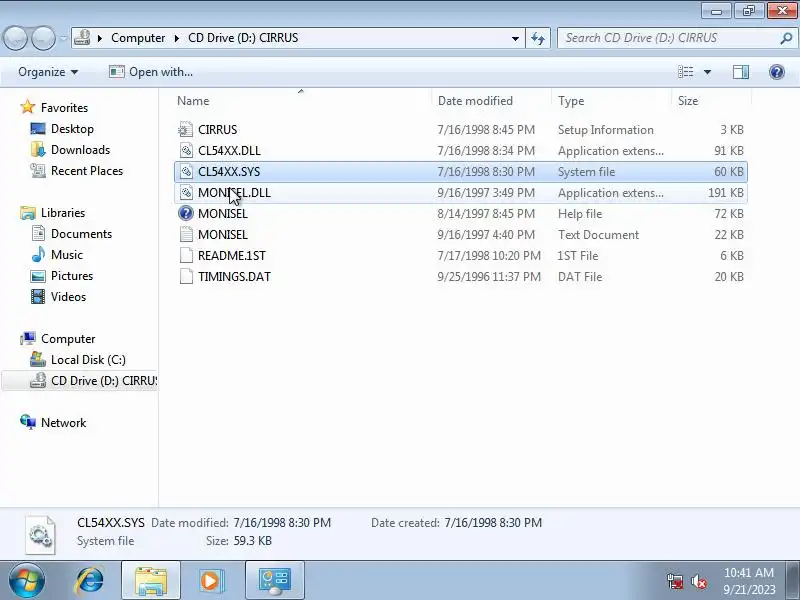
Task: Select the README.1ST file icon
Action: click(x=186, y=255)
